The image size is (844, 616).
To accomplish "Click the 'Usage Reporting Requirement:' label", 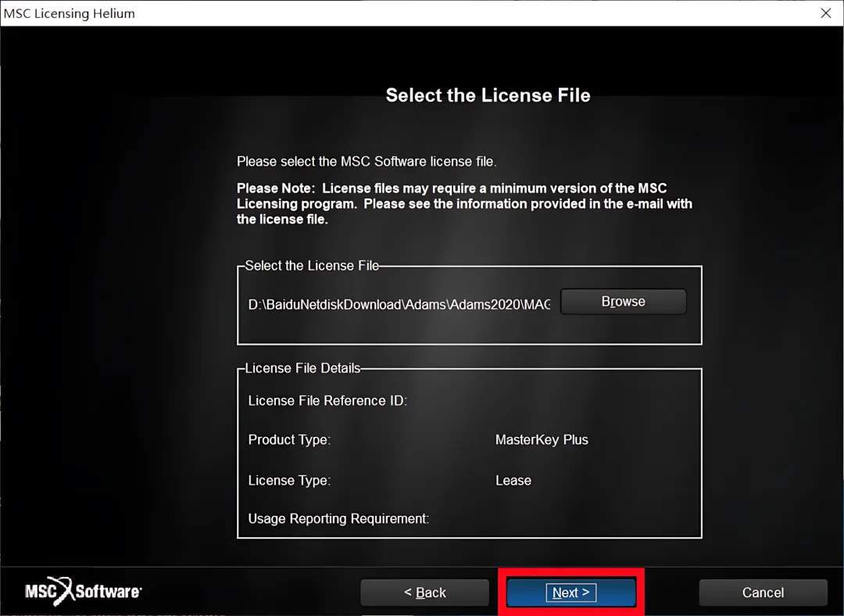I will click(x=338, y=518).
